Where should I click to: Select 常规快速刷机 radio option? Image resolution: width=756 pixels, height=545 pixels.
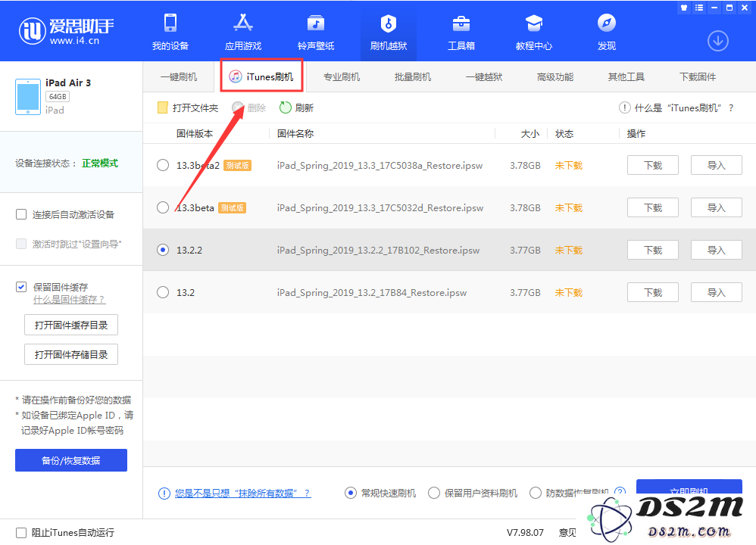[x=351, y=493]
